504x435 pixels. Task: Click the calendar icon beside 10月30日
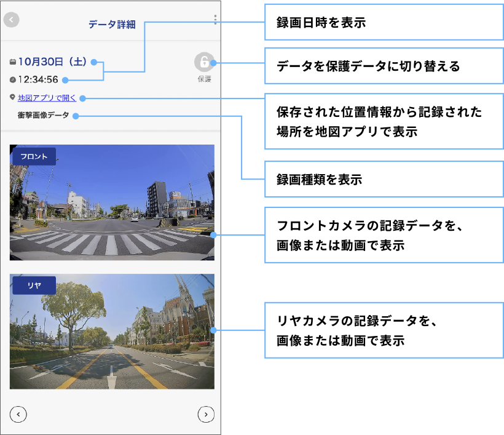[12, 62]
